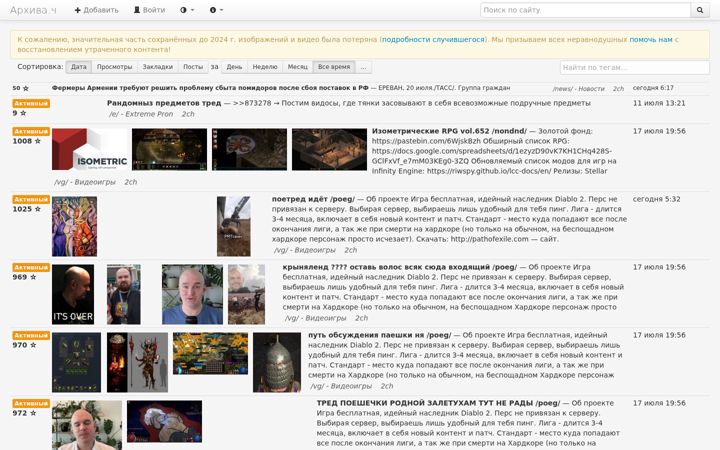Click timestamp 11 июля 13:21
Screen dimensions: 720x450
(x=659, y=103)
